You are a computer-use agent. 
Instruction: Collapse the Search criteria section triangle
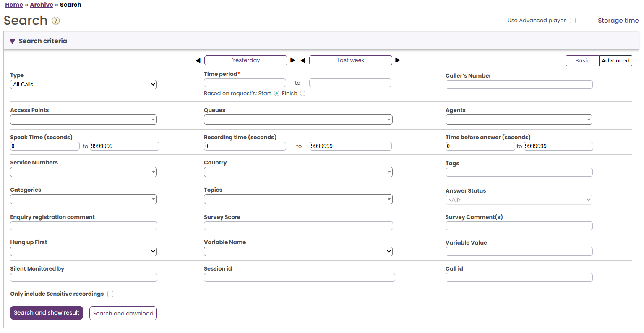(x=13, y=41)
